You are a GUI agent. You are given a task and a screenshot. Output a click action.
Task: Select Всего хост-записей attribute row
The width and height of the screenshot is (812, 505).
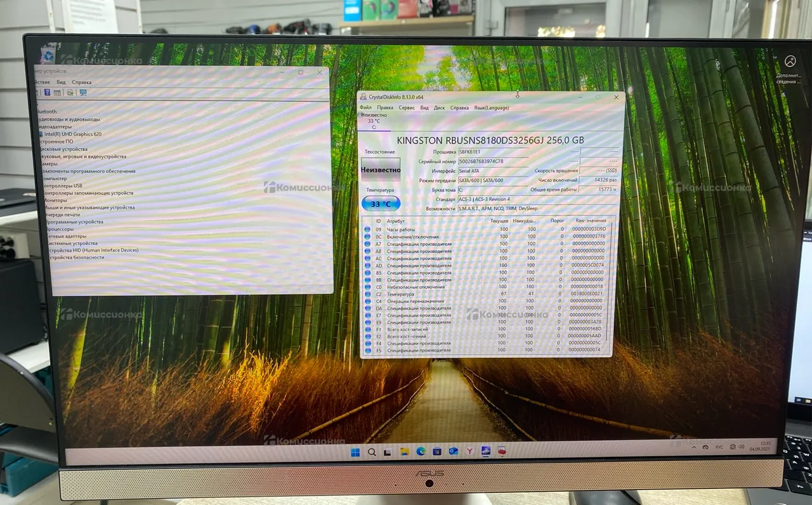[485, 329]
